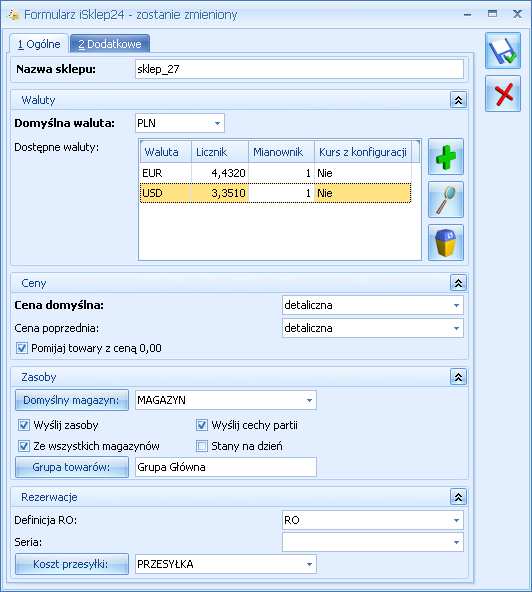Click the Koszt przesyłki button

(72, 564)
